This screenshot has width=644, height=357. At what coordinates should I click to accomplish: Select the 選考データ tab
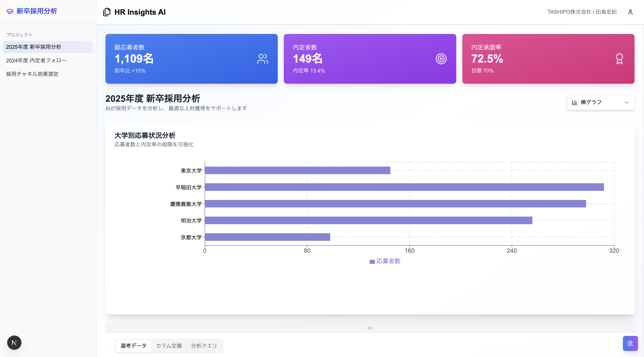(x=133, y=346)
